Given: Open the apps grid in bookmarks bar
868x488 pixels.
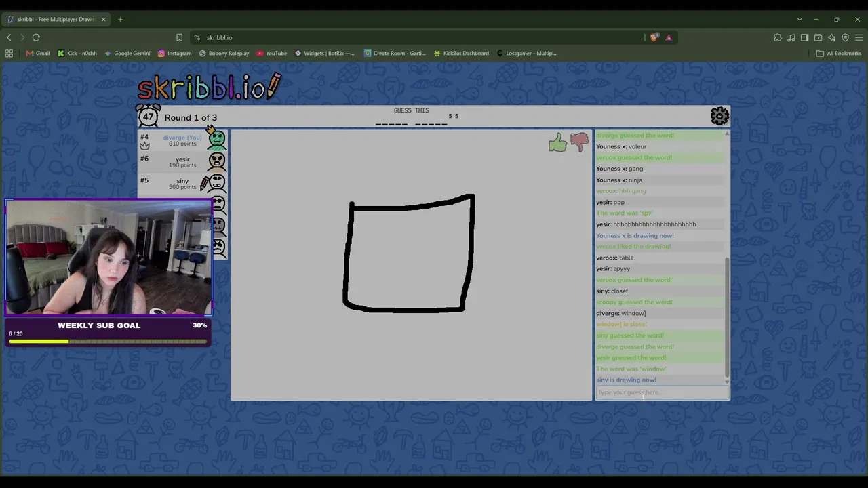Looking at the screenshot, I should point(9,53).
